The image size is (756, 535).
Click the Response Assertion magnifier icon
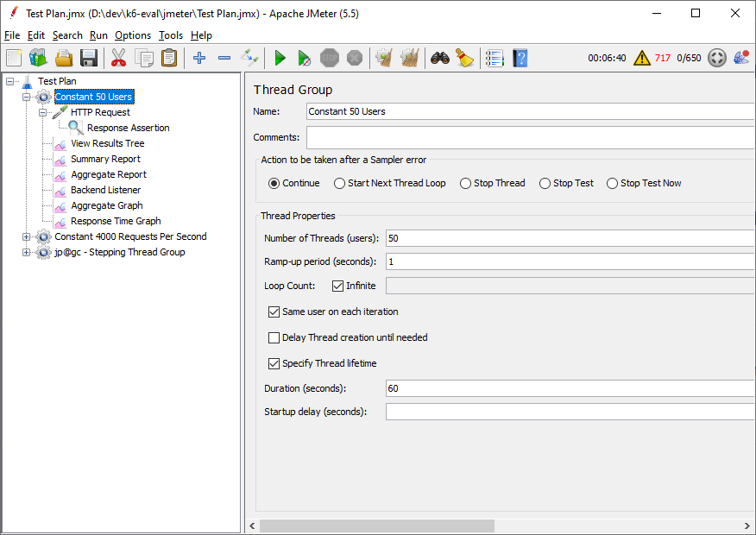pyautogui.click(x=76, y=128)
